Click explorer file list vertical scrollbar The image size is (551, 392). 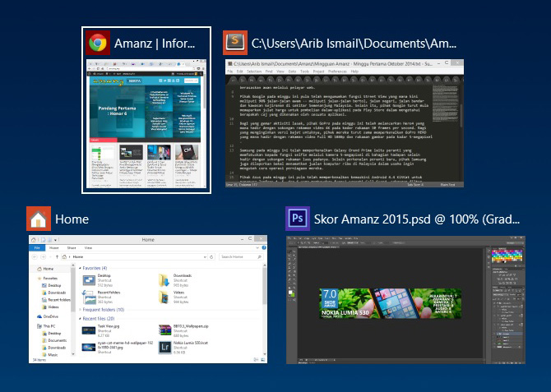click(264, 309)
